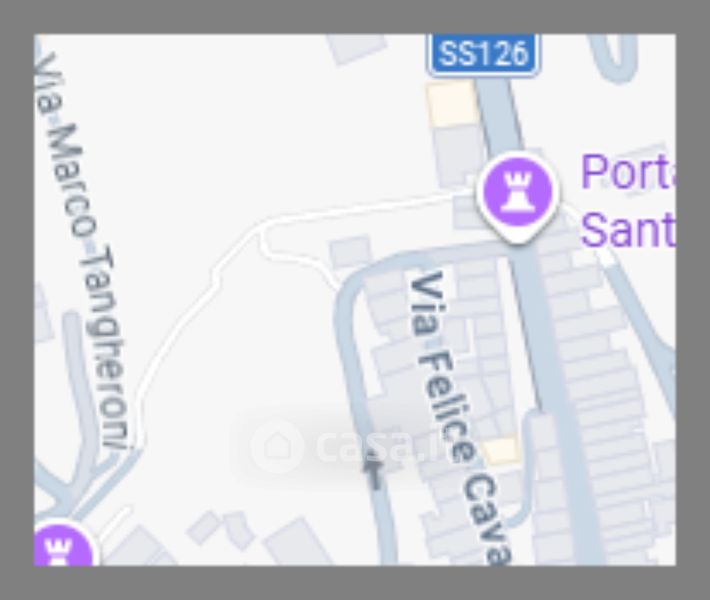Click the gray diamond-shaped buildings at the bottom
Viewport: 710px width, 600px height.
pyautogui.click(x=220, y=528)
